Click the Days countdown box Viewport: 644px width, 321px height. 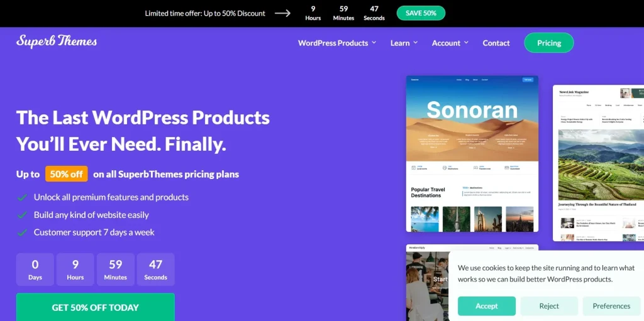pos(35,269)
